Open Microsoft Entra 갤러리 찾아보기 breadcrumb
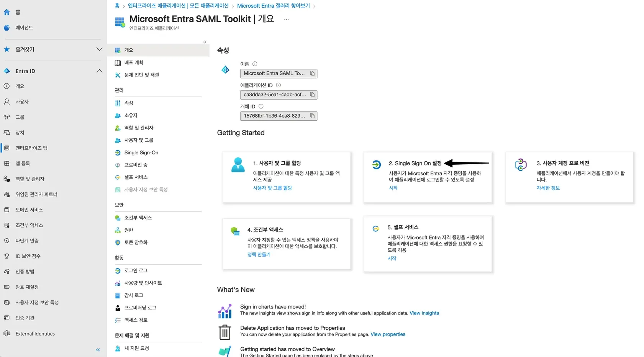The width and height of the screenshot is (644, 357). [x=274, y=6]
